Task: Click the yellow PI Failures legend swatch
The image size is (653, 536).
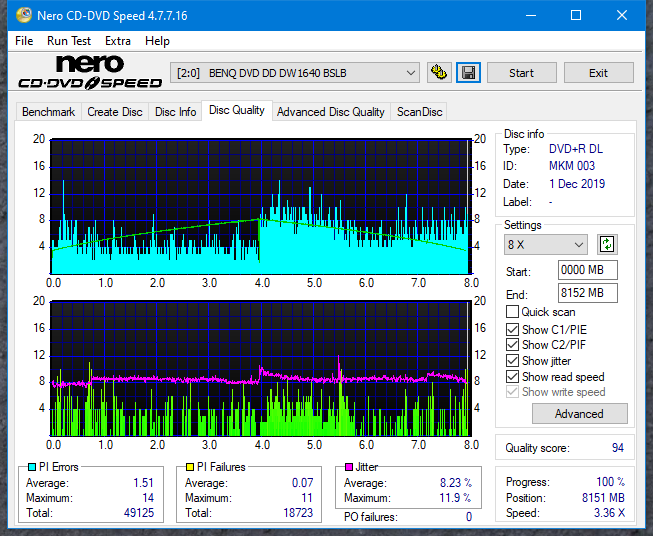Action: [192, 467]
